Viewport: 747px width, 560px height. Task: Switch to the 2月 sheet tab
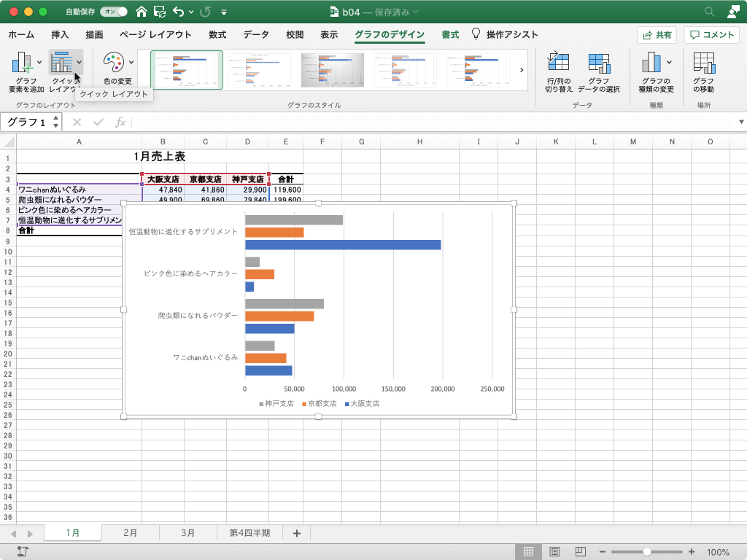pos(130,533)
